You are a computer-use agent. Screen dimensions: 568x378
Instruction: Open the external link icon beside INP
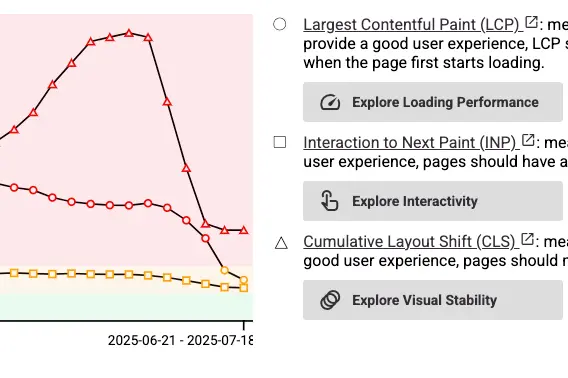click(528, 140)
